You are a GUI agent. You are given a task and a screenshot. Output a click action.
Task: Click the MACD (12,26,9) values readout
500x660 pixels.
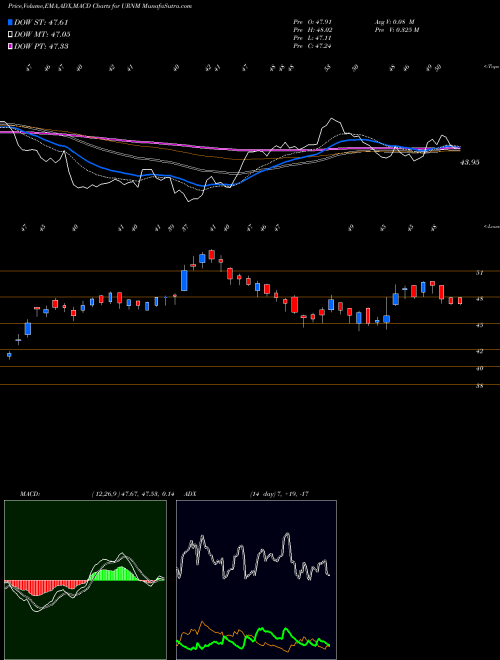coord(133,494)
